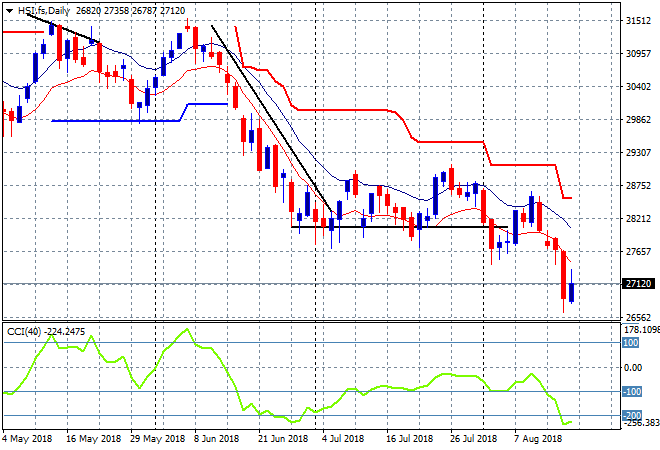Screen dimensions: 660x450
Task: Click price axis label 27657
Action: click(x=638, y=251)
